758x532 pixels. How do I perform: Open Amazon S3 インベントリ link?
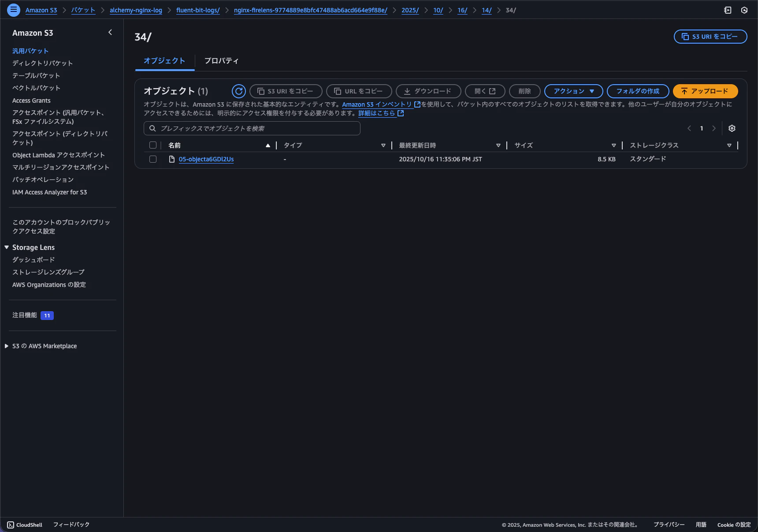[x=381, y=104]
